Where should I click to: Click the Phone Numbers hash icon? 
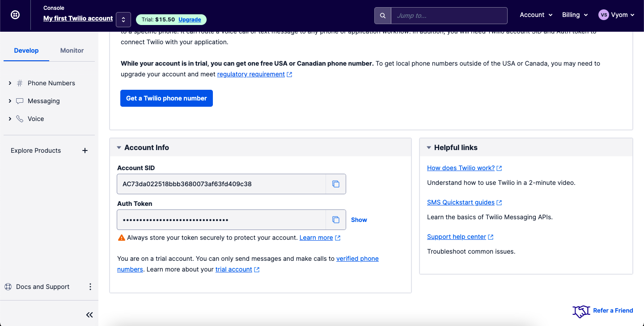pos(20,83)
